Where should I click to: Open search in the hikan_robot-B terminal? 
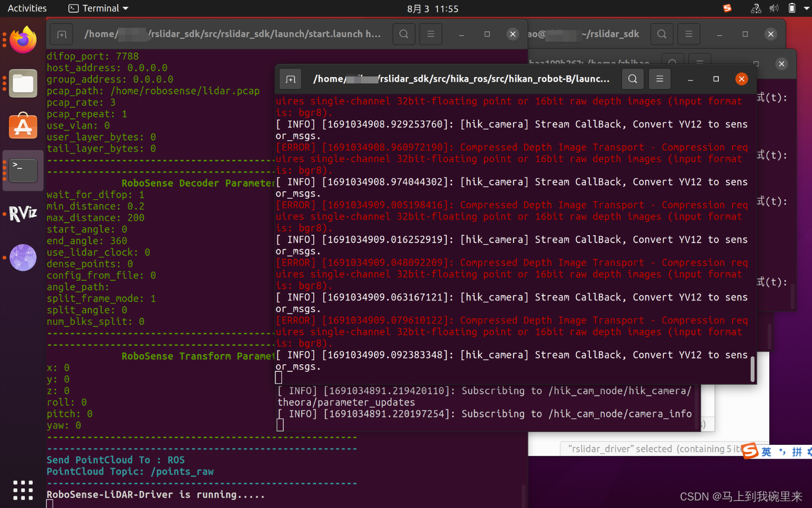633,79
